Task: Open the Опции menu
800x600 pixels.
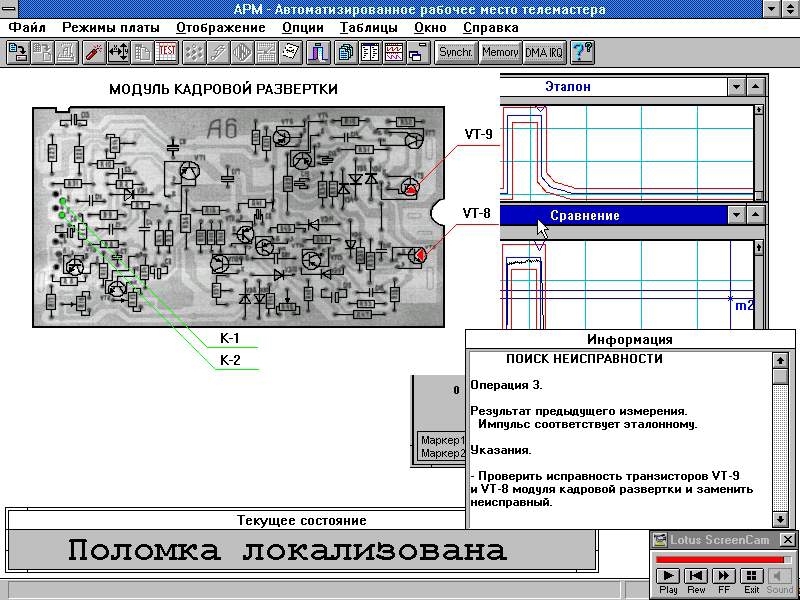Action: click(303, 28)
